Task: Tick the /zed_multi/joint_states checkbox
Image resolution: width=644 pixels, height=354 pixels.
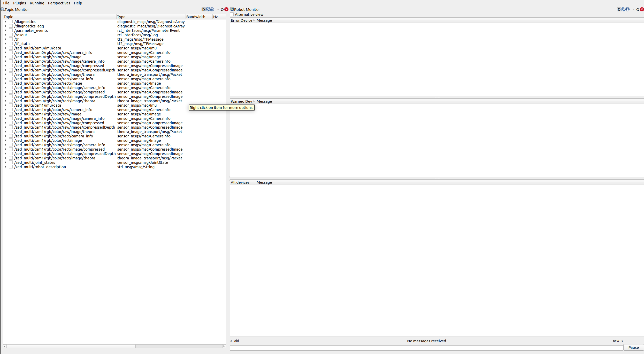Action: (x=11, y=163)
